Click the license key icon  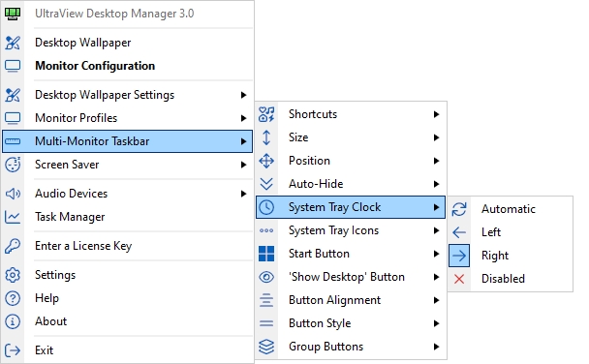tap(13, 246)
